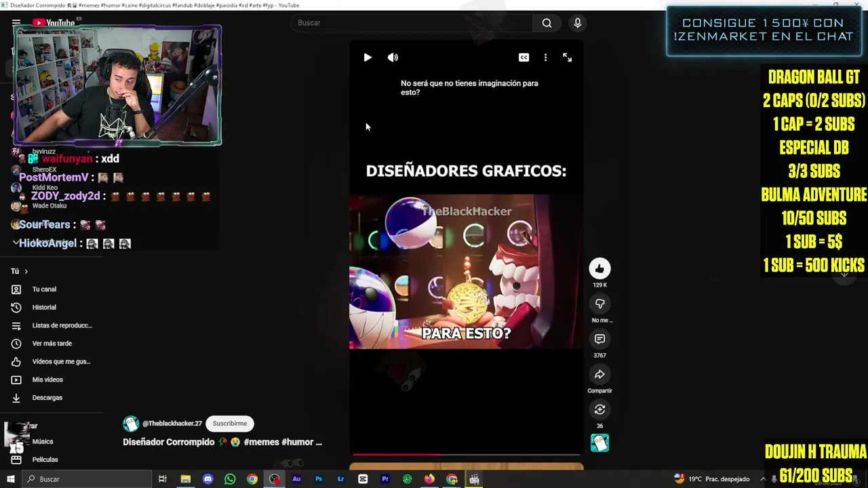The image size is (868, 488).
Task: Open Premiere Pro from the taskbar
Action: click(x=385, y=479)
